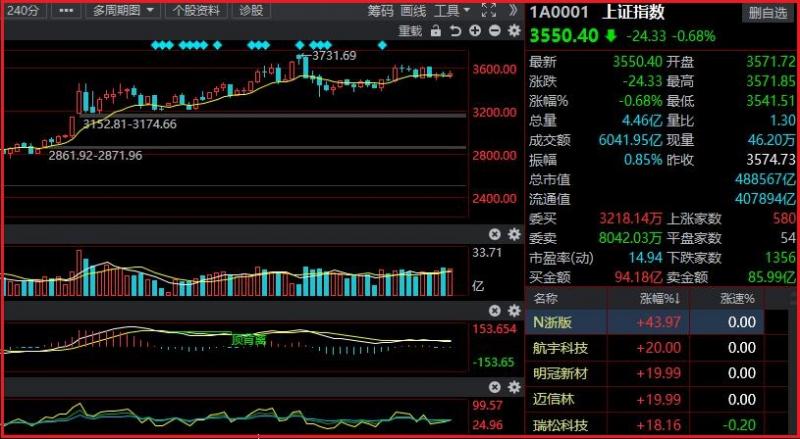Select the N浙版 stock row
800x439 pixels.
coord(644,322)
